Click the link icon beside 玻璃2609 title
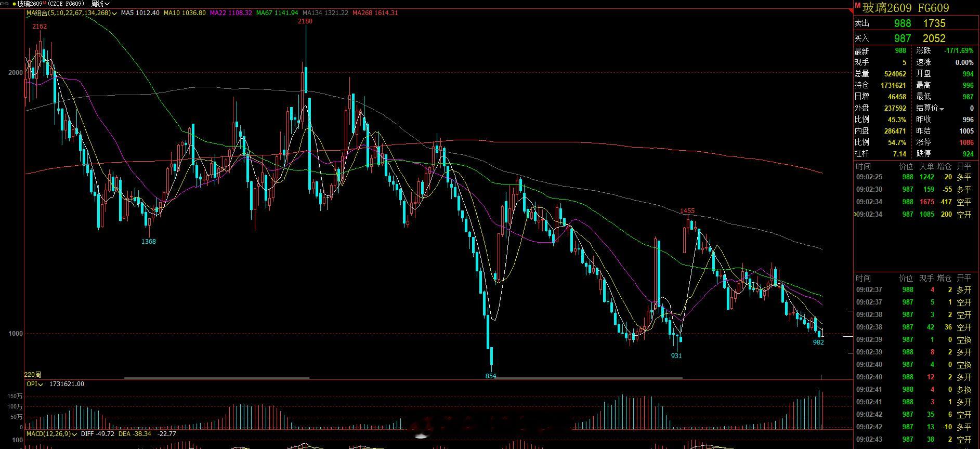The height and width of the screenshot is (449, 980). [x=5, y=4]
